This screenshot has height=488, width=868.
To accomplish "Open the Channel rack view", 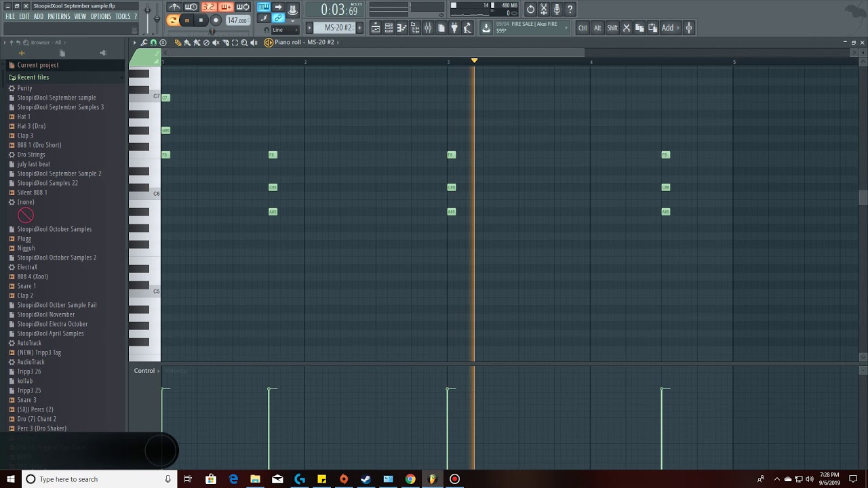I will pyautogui.click(x=389, y=28).
